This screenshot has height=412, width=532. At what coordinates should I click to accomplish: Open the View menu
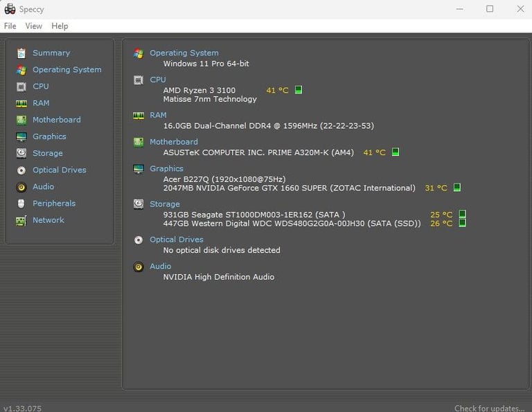tap(33, 26)
